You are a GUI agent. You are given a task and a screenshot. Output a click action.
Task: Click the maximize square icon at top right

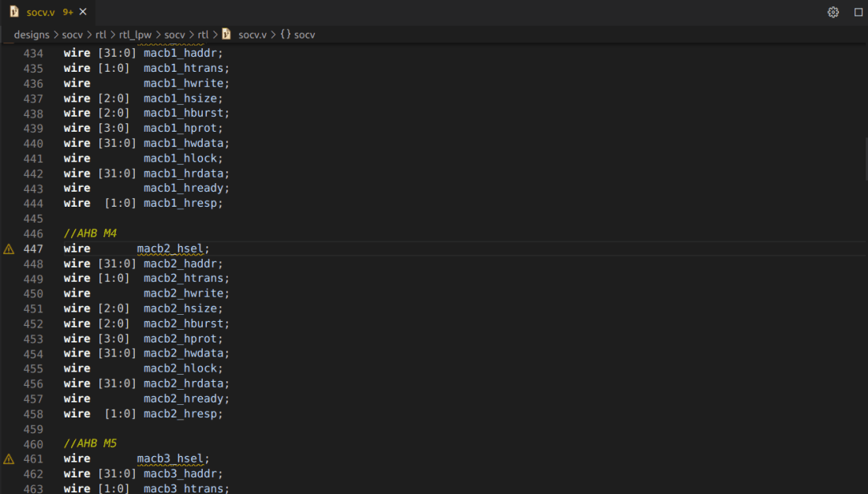coord(859,12)
